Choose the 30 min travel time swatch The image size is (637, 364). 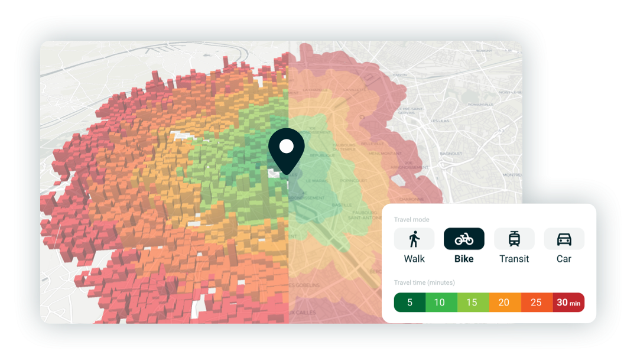(x=568, y=303)
